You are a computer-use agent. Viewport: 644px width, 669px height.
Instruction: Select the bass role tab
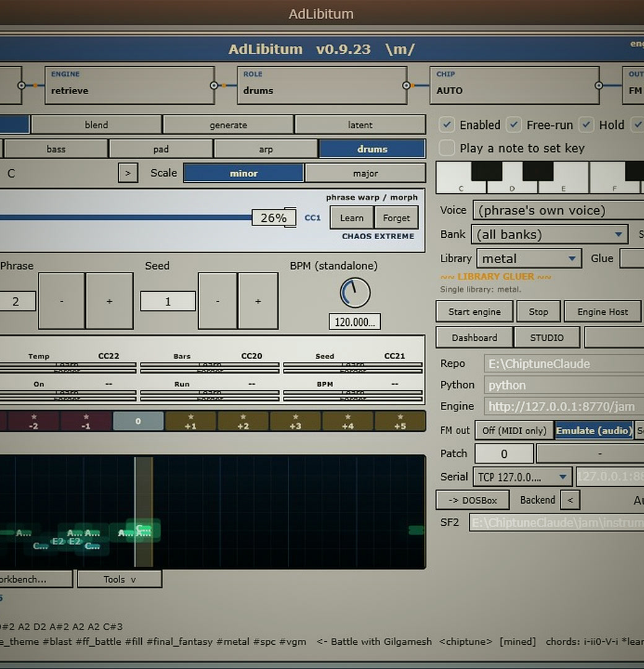tap(56, 149)
